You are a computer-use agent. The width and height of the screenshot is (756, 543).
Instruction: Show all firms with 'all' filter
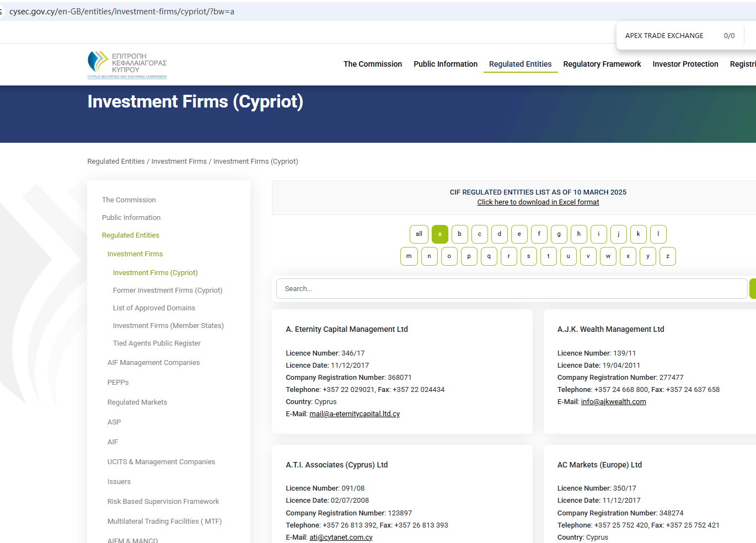(419, 234)
